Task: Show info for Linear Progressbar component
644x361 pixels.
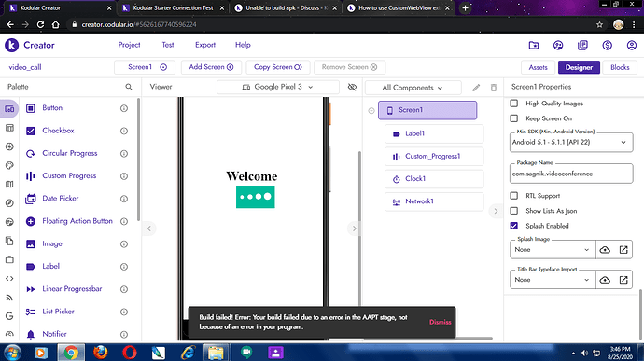Action: tap(124, 289)
